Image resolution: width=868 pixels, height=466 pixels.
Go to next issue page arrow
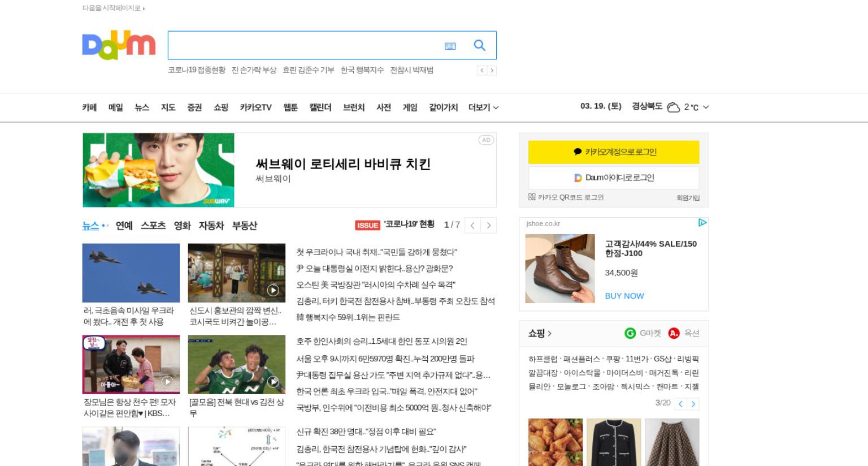489,225
